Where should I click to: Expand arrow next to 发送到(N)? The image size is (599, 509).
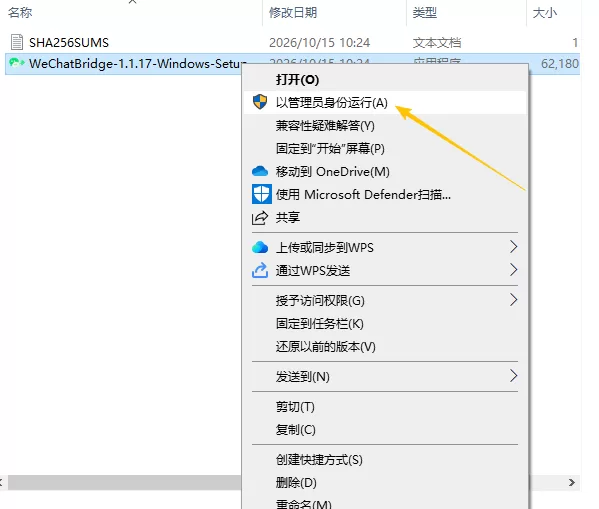click(x=513, y=376)
